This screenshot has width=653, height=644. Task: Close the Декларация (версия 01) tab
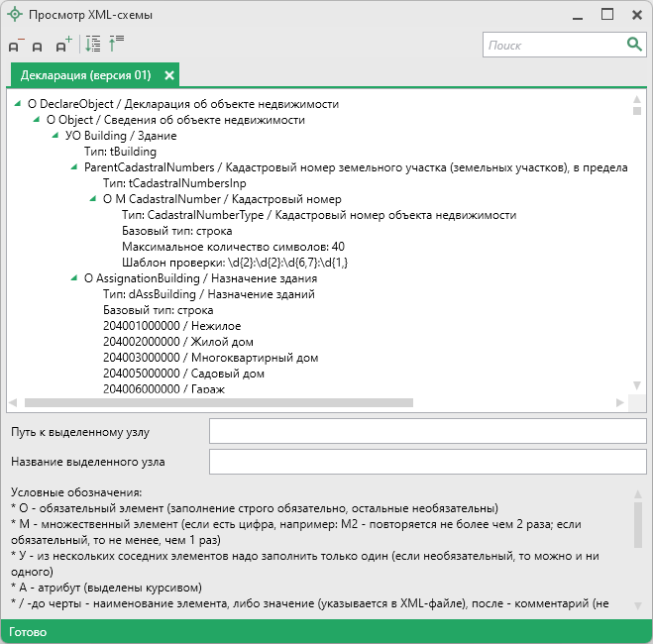click(x=169, y=75)
